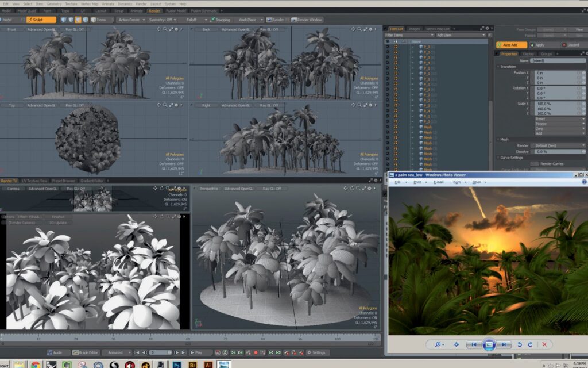The image size is (588, 368).
Task: Open Adobe Bridge from the taskbar
Action: click(192, 365)
